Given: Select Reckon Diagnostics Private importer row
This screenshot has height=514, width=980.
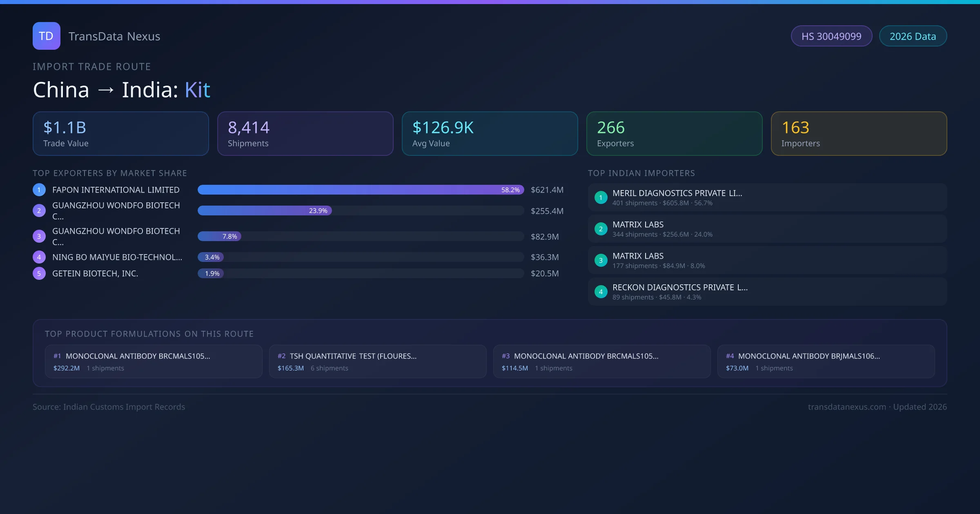Looking at the screenshot, I should point(767,292).
